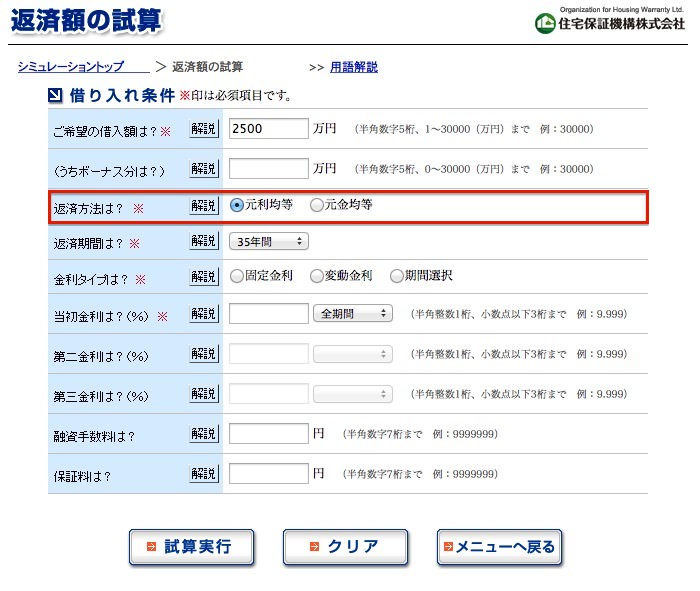Image resolution: width=700 pixels, height=591 pixels.
Task: Open 解説 for 融資手数料
Action: pyautogui.click(x=204, y=434)
